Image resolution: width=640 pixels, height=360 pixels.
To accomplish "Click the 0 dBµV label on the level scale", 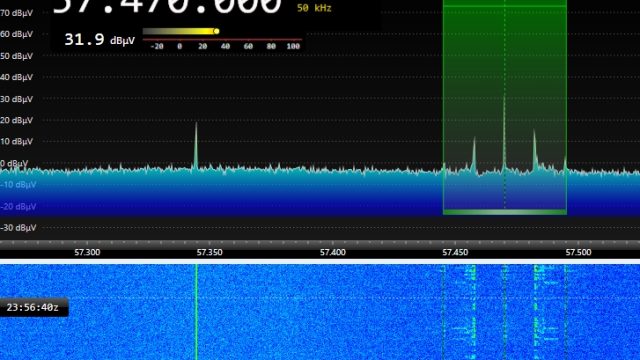I will pos(14,163).
